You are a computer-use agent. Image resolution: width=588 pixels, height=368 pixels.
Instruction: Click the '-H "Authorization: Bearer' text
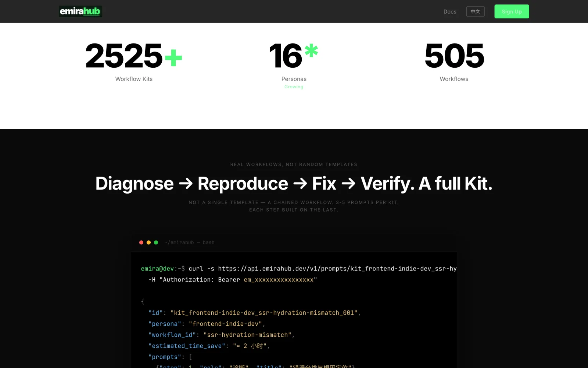point(194,280)
